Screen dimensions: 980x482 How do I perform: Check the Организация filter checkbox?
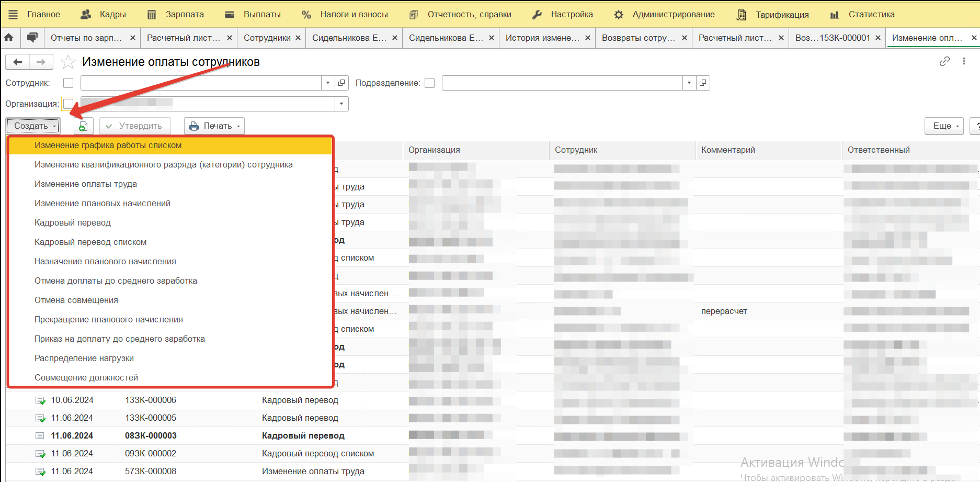68,104
